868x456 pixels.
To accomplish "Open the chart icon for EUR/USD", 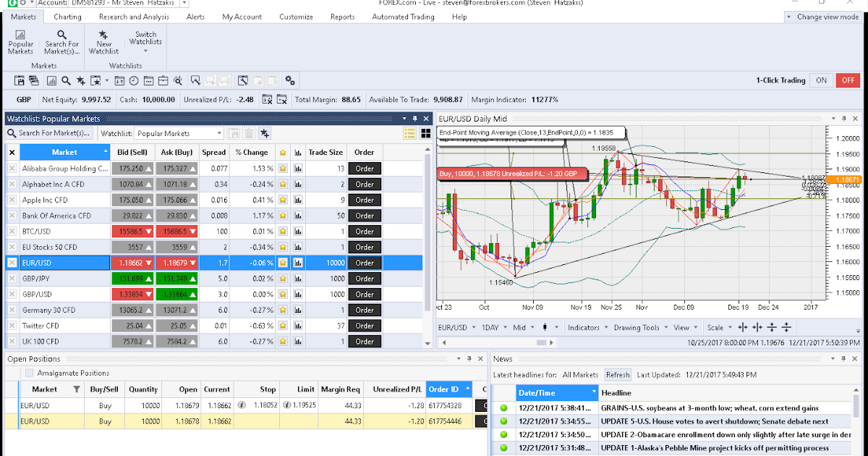I will click(297, 263).
